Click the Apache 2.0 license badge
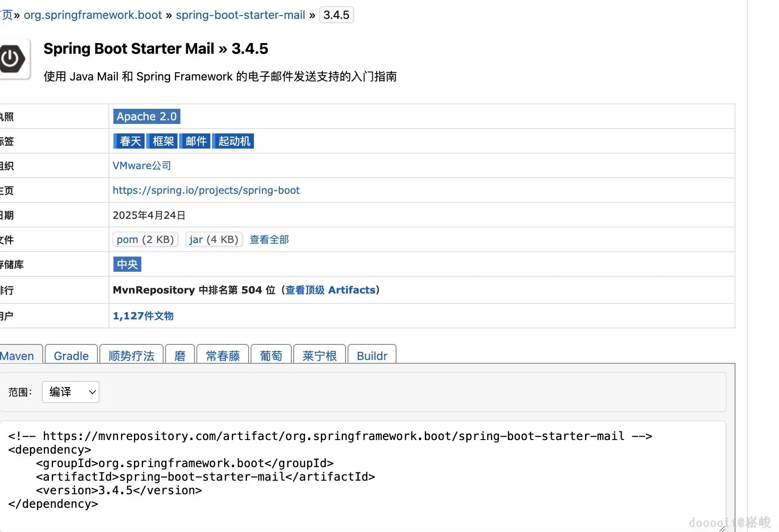 click(147, 117)
